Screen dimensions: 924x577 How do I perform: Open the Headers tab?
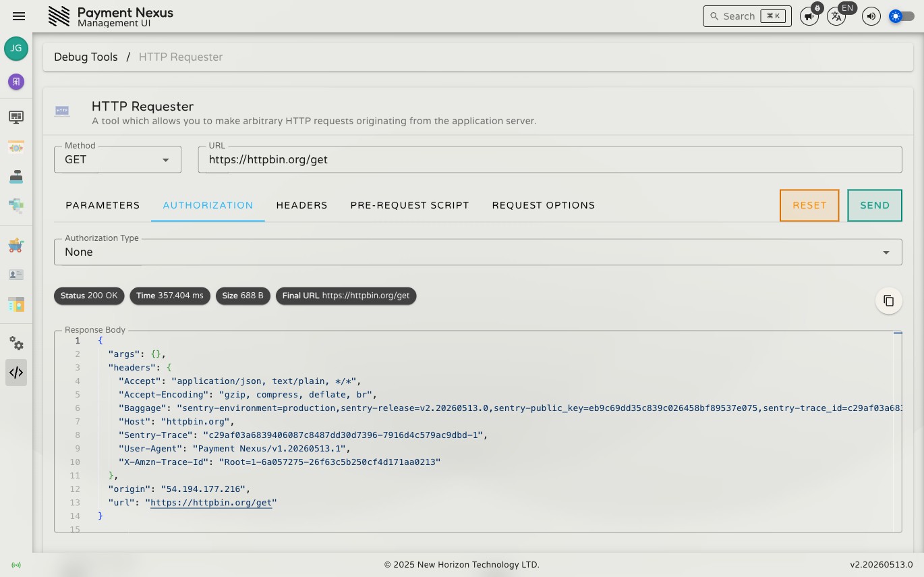(x=301, y=205)
